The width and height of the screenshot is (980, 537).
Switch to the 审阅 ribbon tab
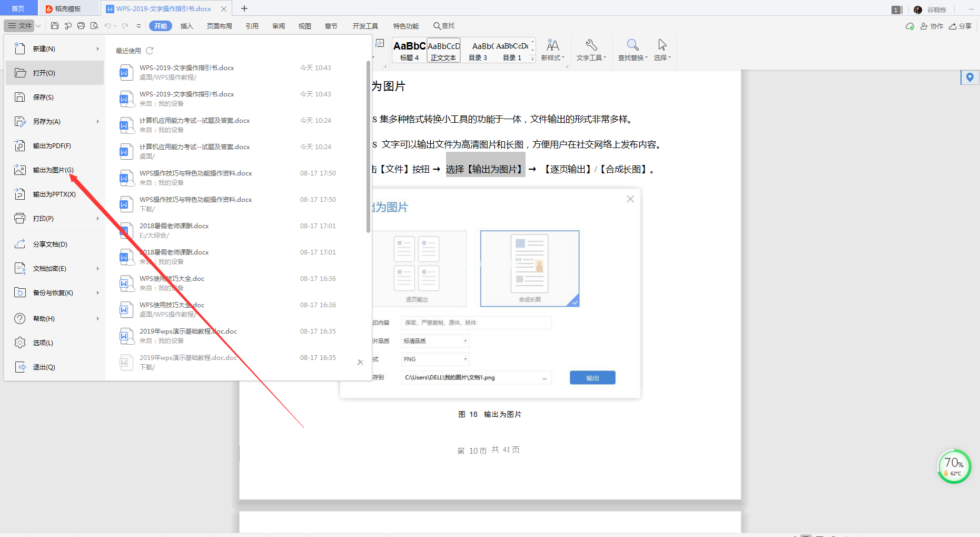[279, 26]
